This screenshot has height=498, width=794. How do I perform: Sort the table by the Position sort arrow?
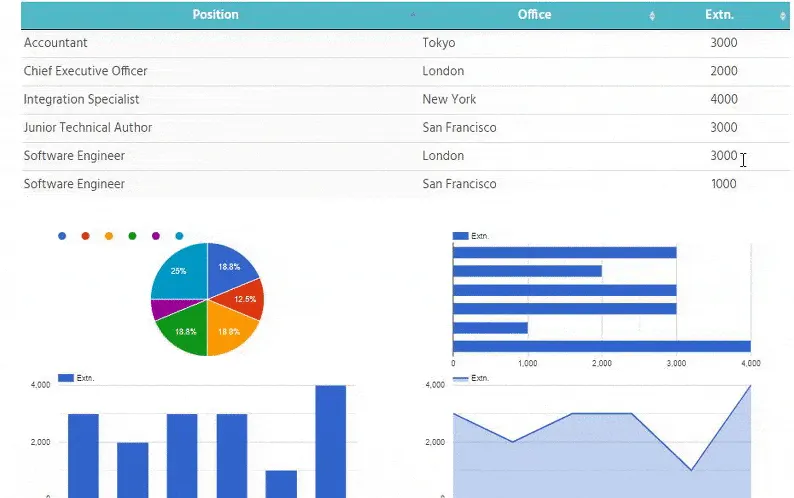tap(413, 15)
